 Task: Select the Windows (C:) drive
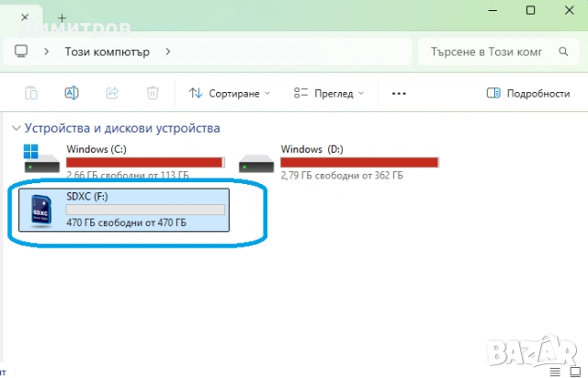pyautogui.click(x=125, y=161)
